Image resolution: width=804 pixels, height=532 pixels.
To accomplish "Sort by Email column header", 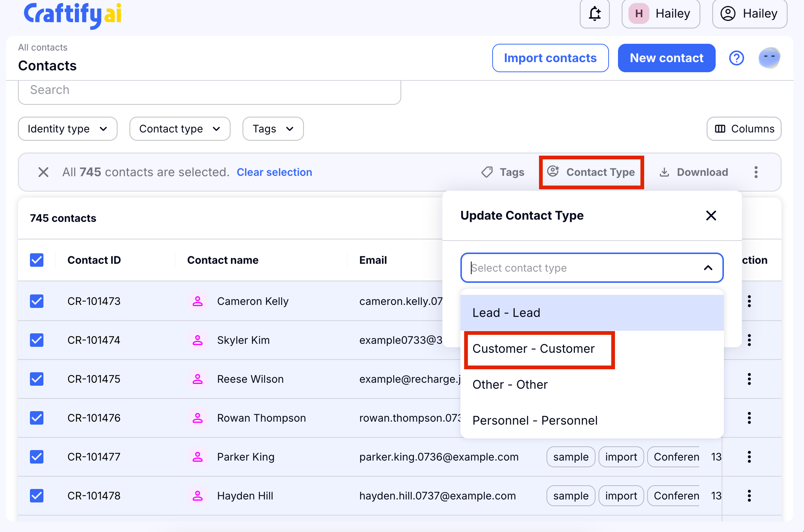I will click(x=373, y=260).
